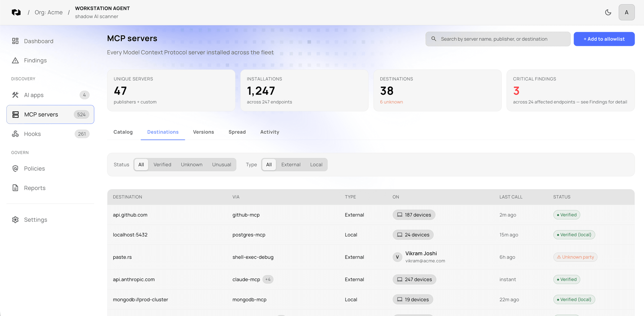Click the Findings warning triangle icon
This screenshot has height=316, width=644.
[x=15, y=60]
